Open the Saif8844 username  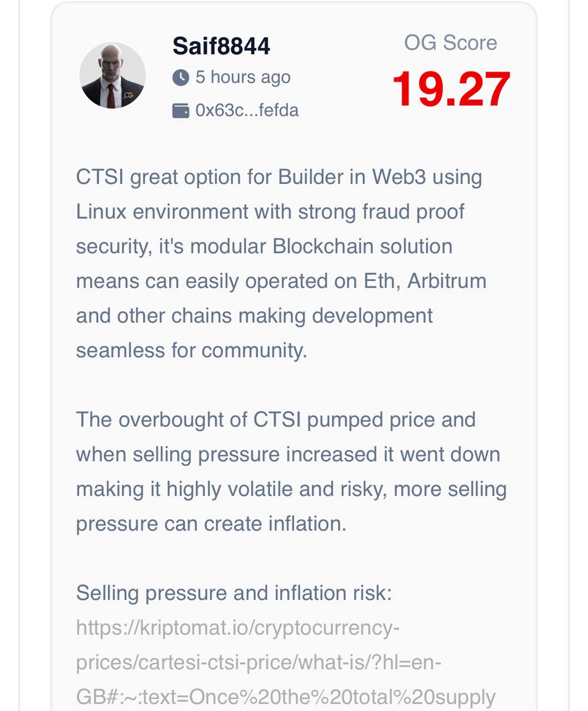[x=221, y=46]
